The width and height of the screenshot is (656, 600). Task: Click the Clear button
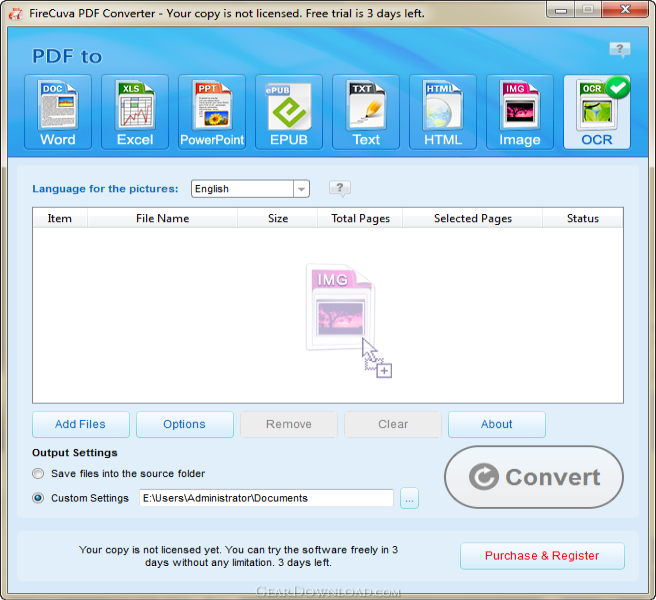(393, 424)
